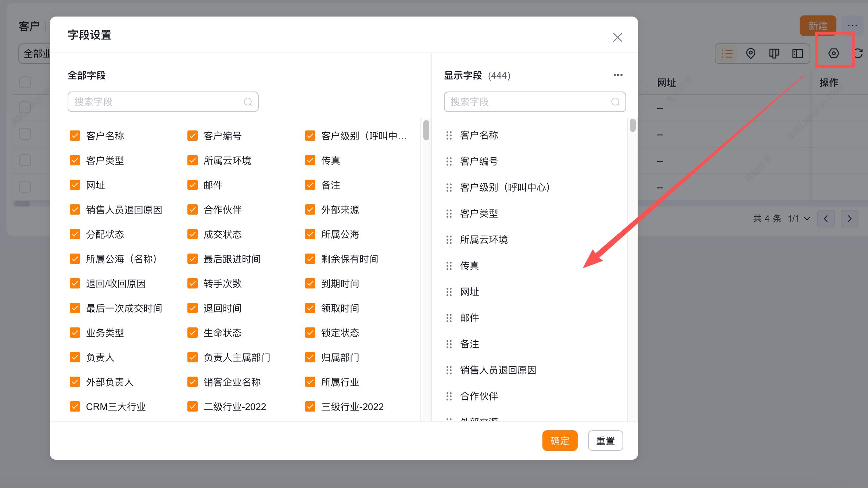Screen dimensions: 868x488
Task: Switch to map location view icon
Action: [x=750, y=54]
